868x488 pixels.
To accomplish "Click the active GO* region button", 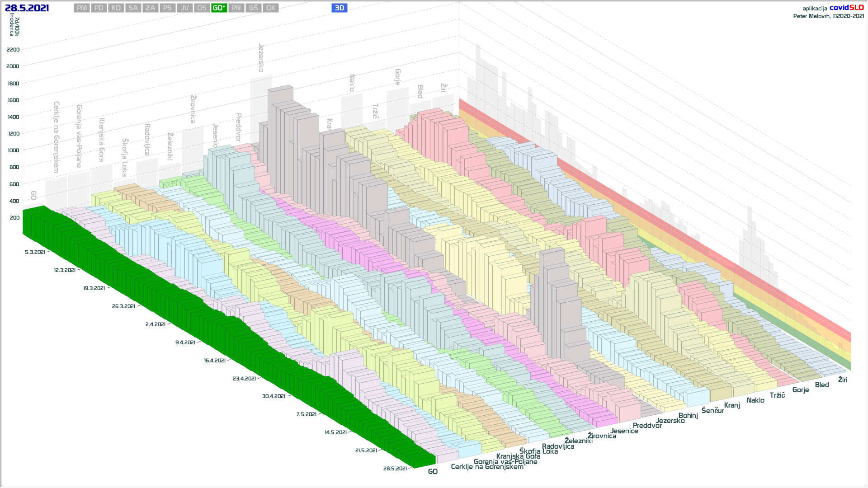I will tap(219, 8).
